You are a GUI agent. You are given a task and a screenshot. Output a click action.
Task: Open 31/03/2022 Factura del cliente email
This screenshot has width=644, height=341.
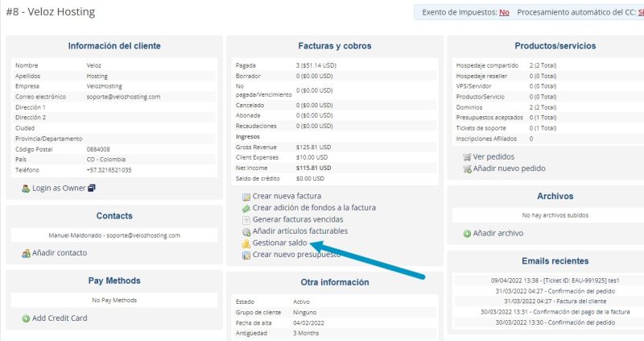click(x=555, y=301)
